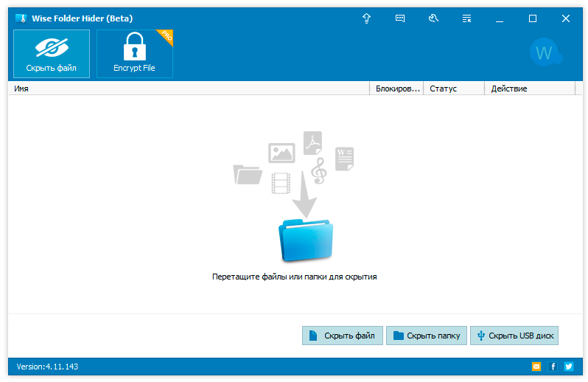
Task: Click the round W account avatar
Action: pos(545,52)
